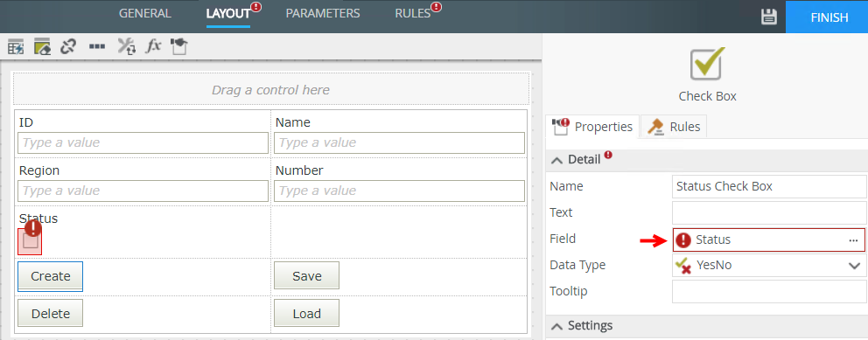Viewport: 868px width, 340px height.
Task: Open the fx expressions toolbar icon
Action: tap(153, 45)
